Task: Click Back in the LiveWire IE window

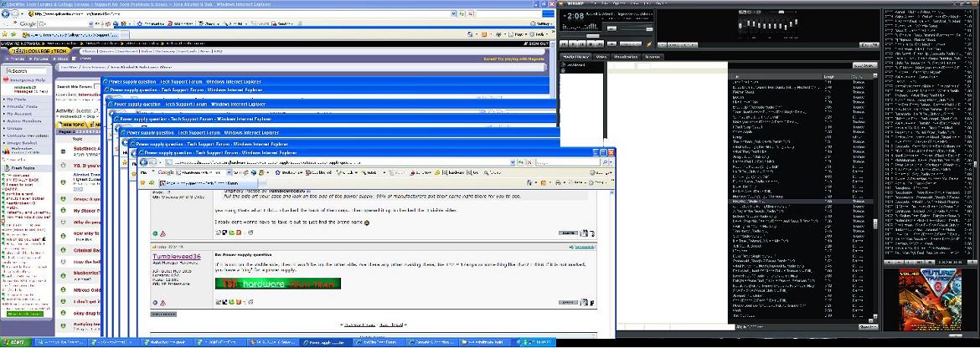Action: click(x=6, y=13)
